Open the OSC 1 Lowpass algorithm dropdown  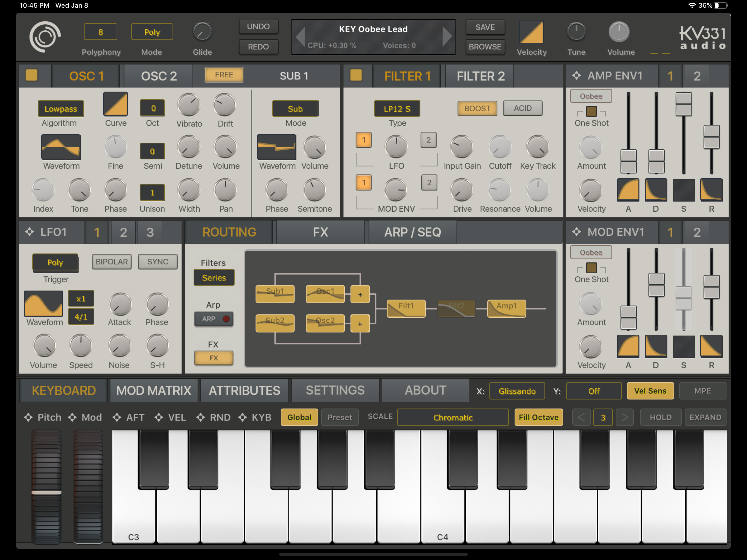(x=61, y=109)
